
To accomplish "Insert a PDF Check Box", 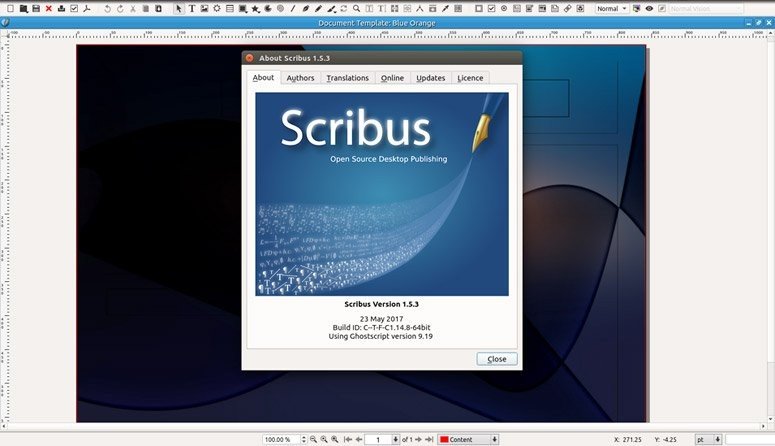I will coord(491,8).
